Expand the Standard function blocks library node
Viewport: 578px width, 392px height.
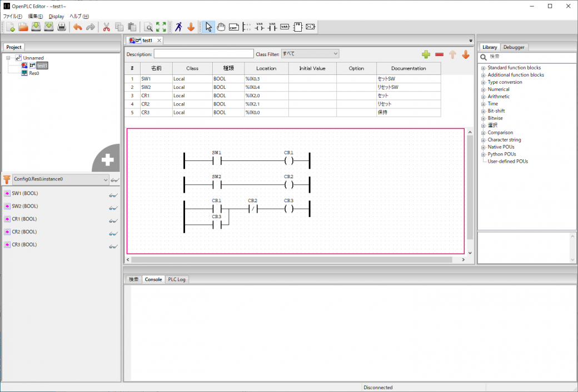pyautogui.click(x=483, y=68)
